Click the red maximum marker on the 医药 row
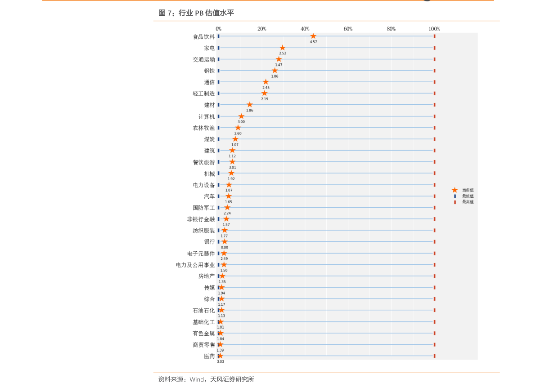Viewport: 536px width, 392px height. pos(434,356)
